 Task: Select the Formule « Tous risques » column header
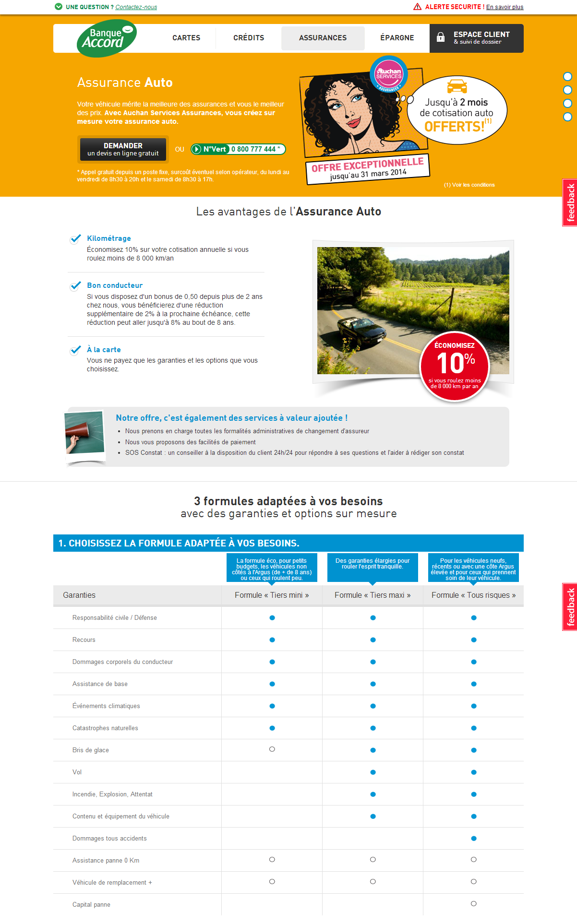(x=473, y=595)
